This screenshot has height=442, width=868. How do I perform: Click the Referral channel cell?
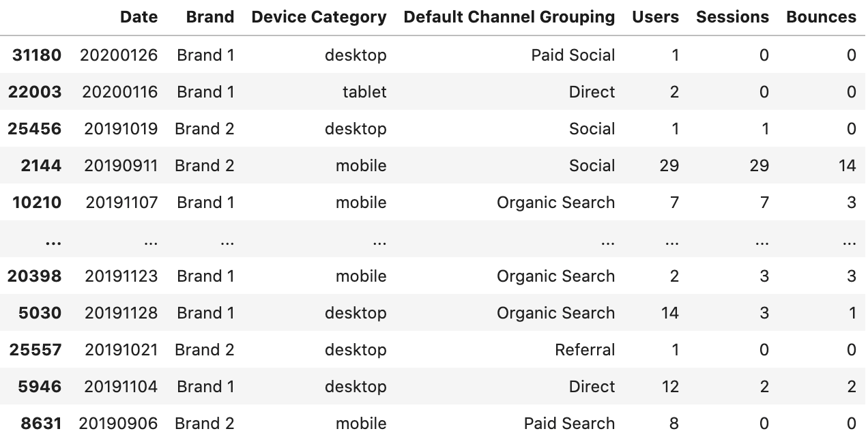[x=585, y=350]
